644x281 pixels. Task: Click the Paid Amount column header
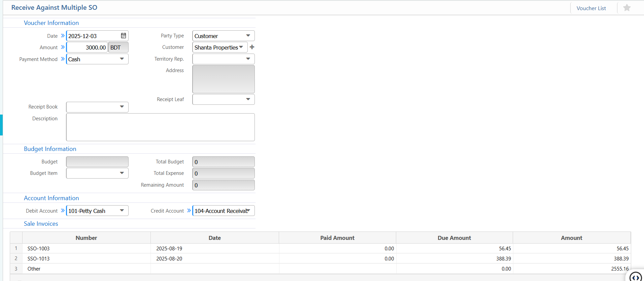pyautogui.click(x=337, y=238)
